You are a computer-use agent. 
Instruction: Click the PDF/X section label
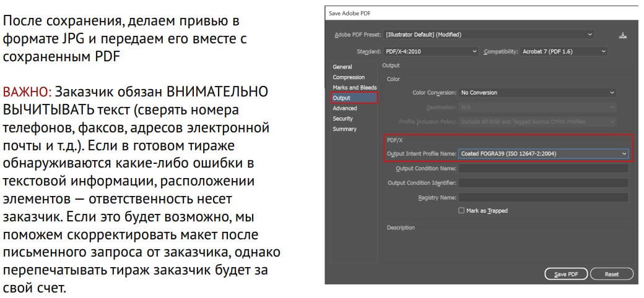click(394, 140)
